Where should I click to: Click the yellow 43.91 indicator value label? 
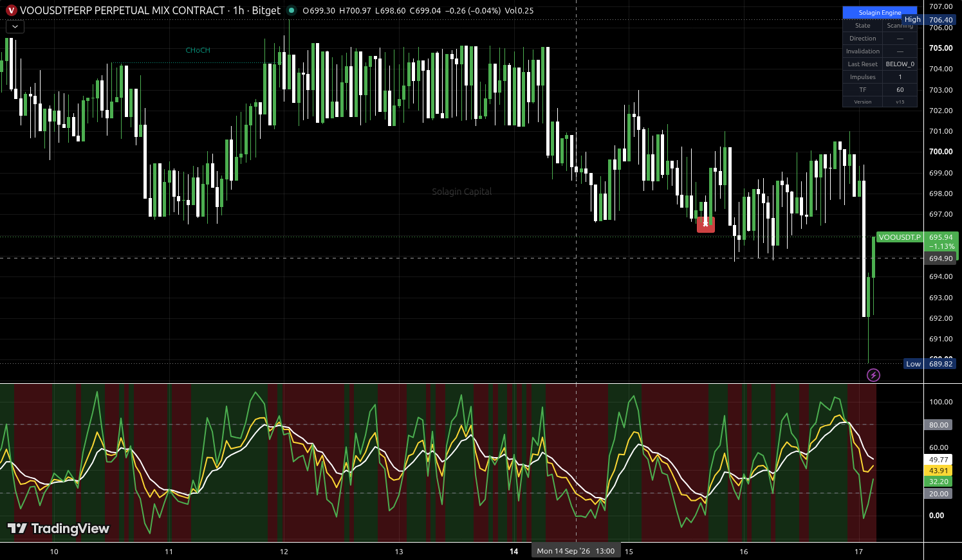coord(939,471)
